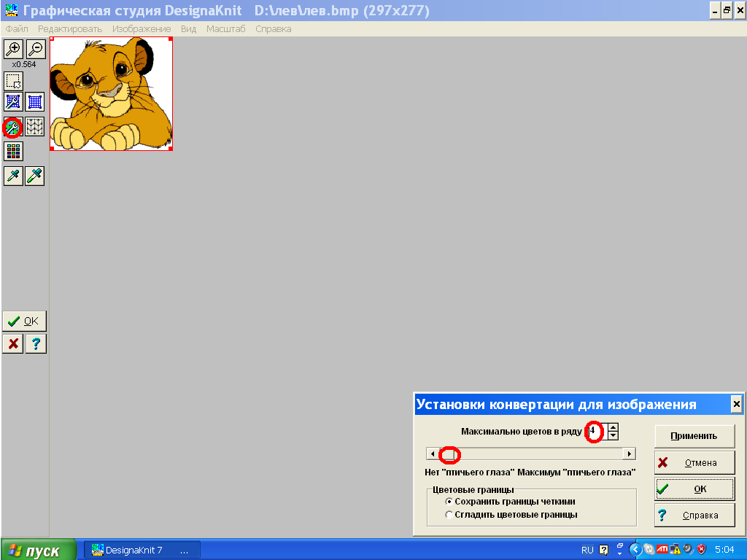747x560 pixels.
Task: Click the пуск Start button
Action: point(38,550)
